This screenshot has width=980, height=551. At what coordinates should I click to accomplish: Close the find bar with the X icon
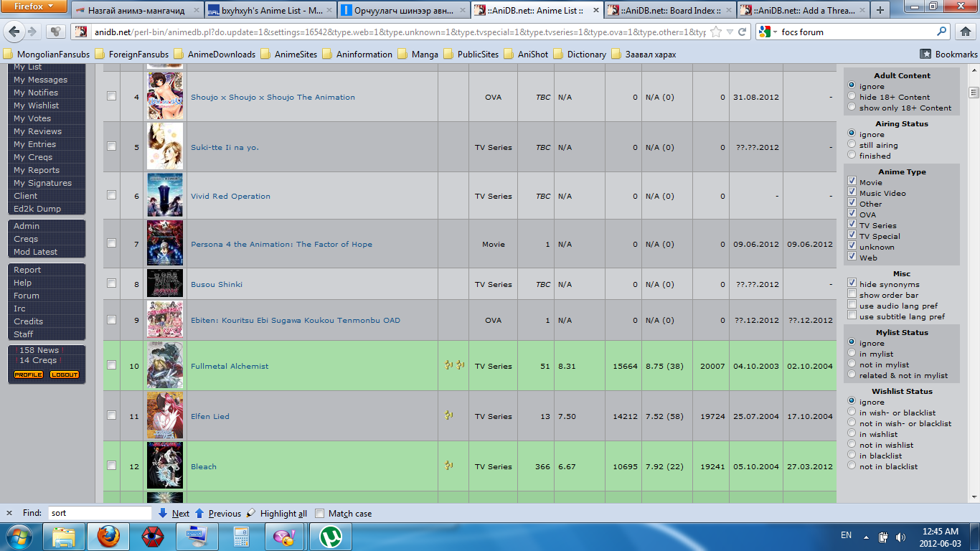pyautogui.click(x=9, y=513)
